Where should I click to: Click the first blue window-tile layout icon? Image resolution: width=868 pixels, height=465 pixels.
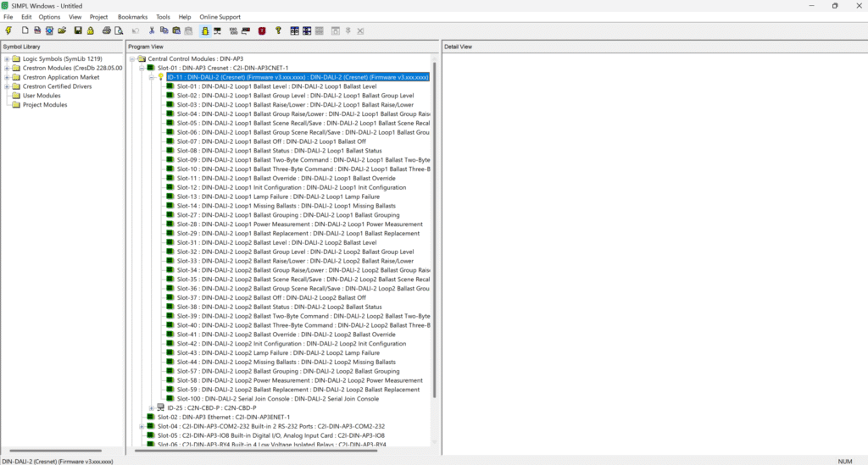(x=294, y=31)
